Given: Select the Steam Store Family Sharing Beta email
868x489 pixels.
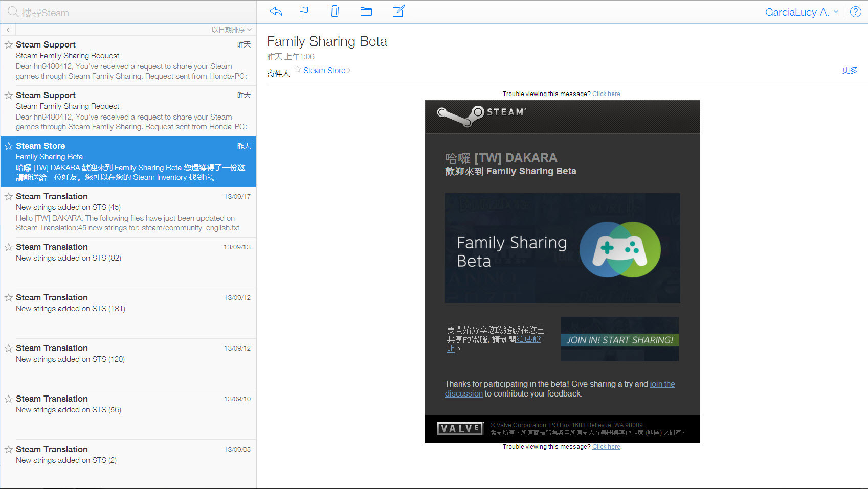Looking at the screenshot, I should (x=128, y=161).
